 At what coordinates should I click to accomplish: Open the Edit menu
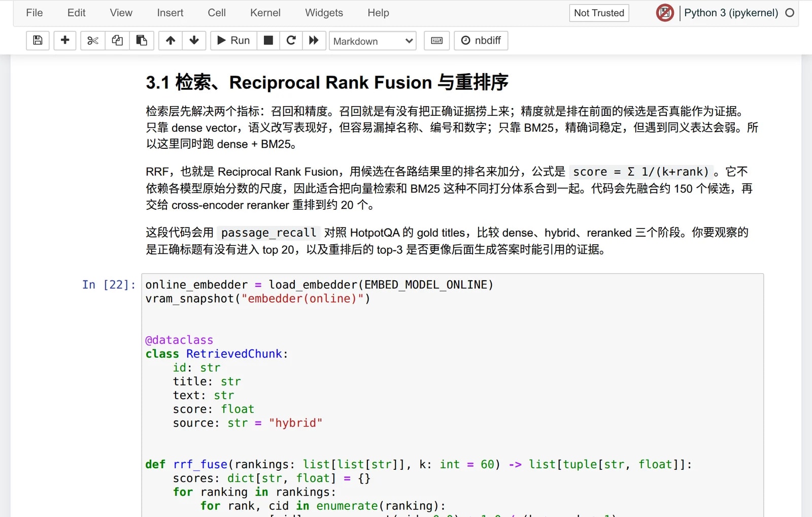[77, 13]
